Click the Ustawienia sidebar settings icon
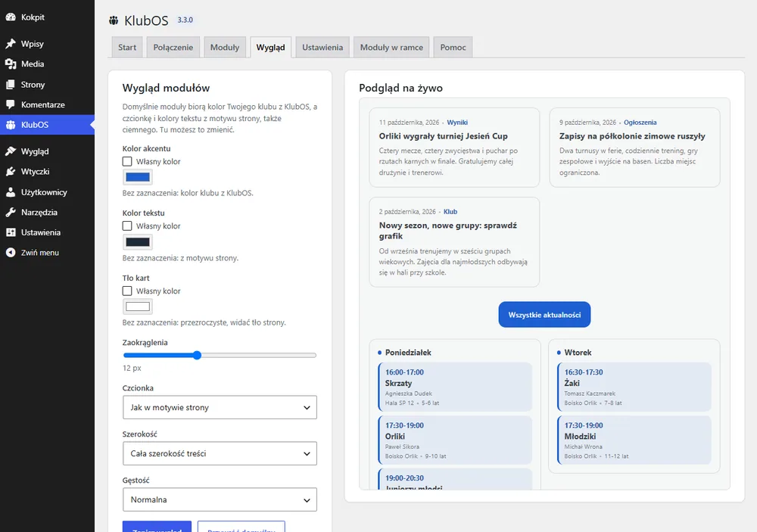Viewport: 757px width, 532px height. pos(11,232)
